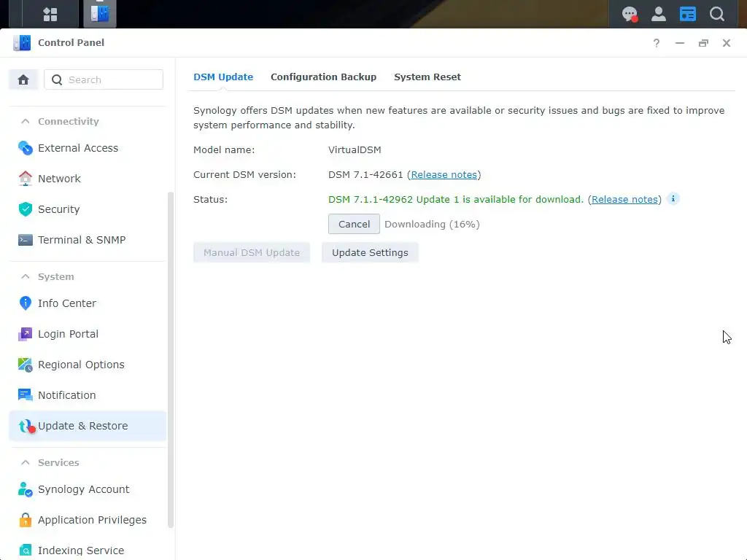Click the External Access icon

[x=26, y=148]
